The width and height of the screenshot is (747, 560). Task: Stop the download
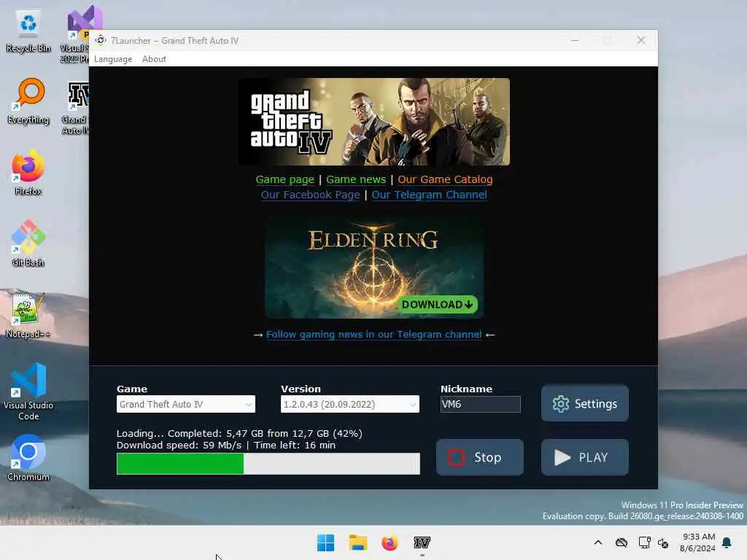(x=480, y=458)
